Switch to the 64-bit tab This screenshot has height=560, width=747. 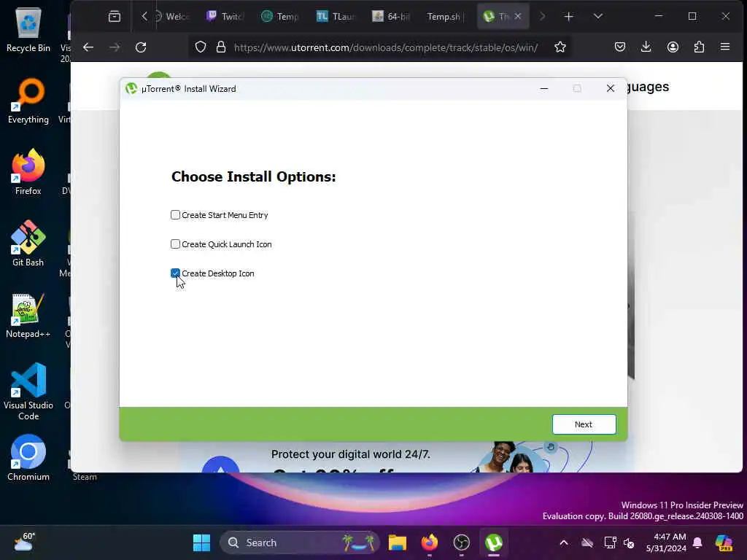click(391, 17)
